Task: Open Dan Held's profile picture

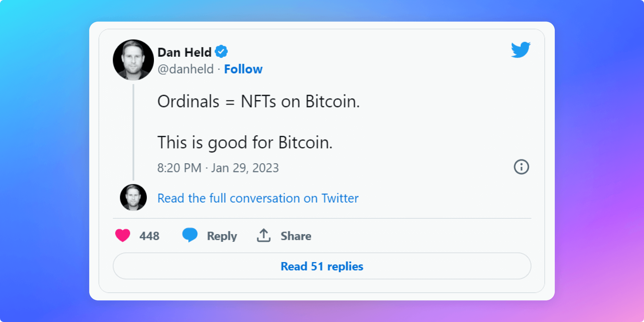Action: [x=133, y=60]
